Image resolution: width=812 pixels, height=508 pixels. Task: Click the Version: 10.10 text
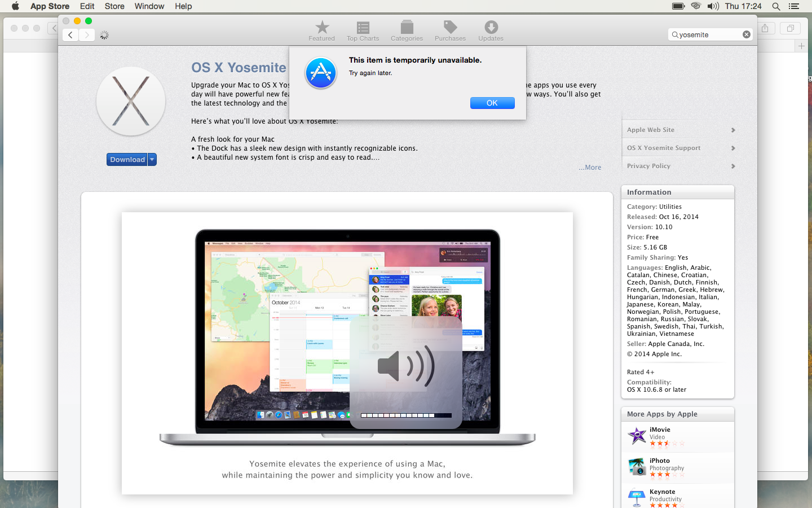point(650,227)
